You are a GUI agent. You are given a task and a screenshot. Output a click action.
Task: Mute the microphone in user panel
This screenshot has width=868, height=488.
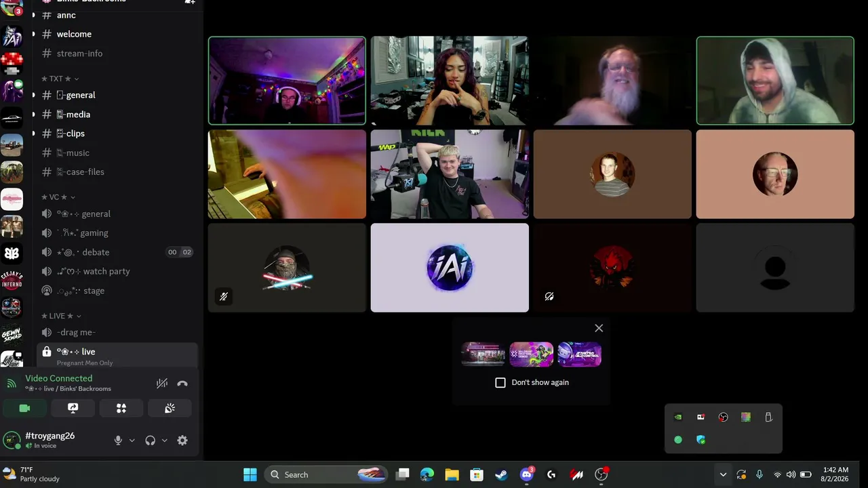118,441
